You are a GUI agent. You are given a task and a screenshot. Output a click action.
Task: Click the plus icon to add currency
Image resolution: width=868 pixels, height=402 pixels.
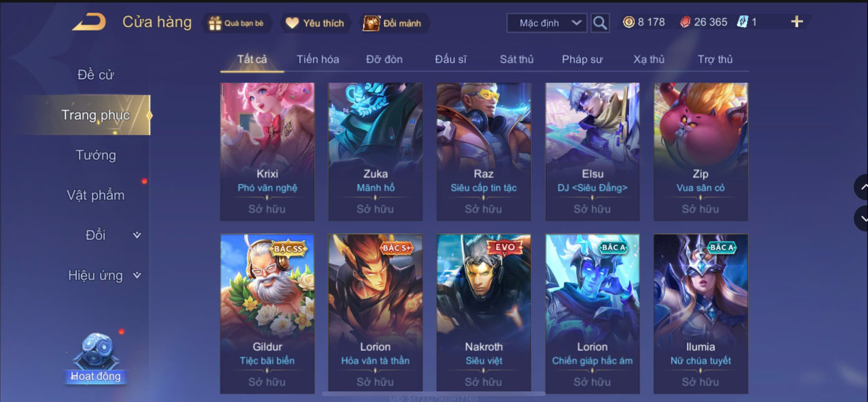click(x=797, y=22)
